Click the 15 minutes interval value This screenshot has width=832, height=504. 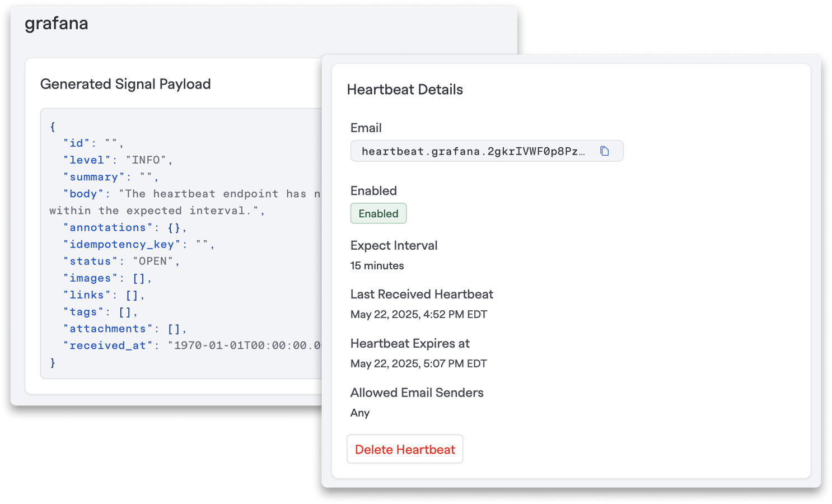[x=377, y=265]
